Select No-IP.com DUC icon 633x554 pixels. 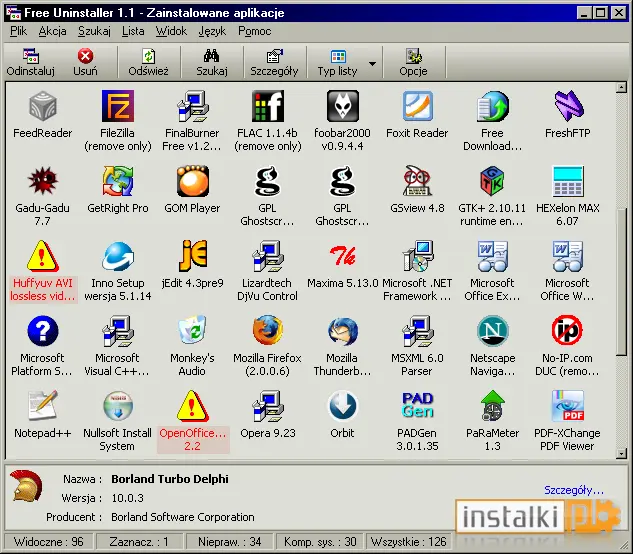pos(568,331)
